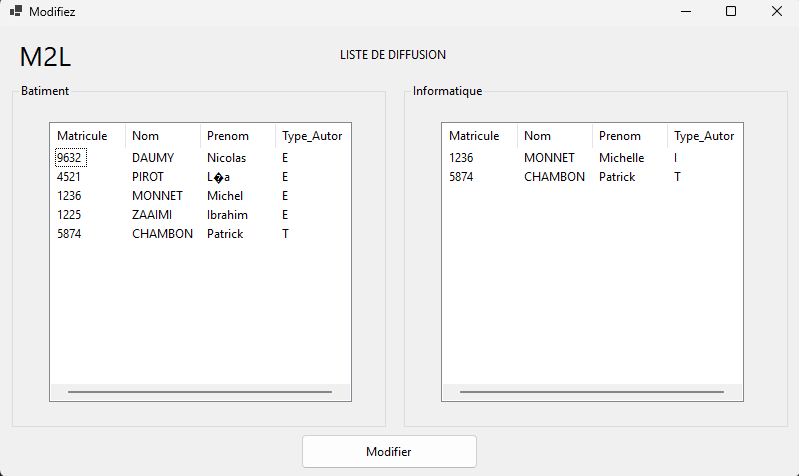Close the Modifiez window
Viewport: 799px width, 476px height.
tap(777, 11)
